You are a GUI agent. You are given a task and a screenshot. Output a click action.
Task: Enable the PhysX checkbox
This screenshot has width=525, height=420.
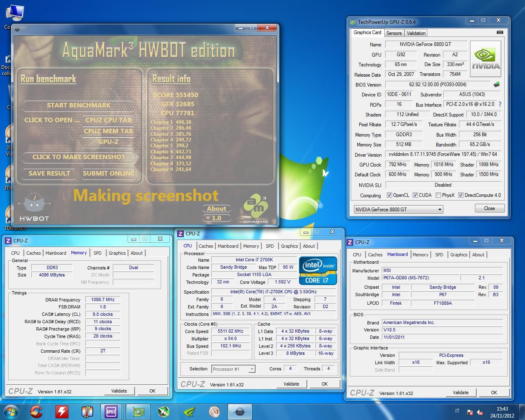point(438,195)
